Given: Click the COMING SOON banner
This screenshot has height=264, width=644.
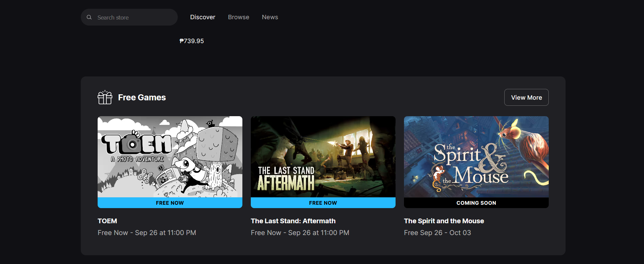Looking at the screenshot, I should (476, 203).
